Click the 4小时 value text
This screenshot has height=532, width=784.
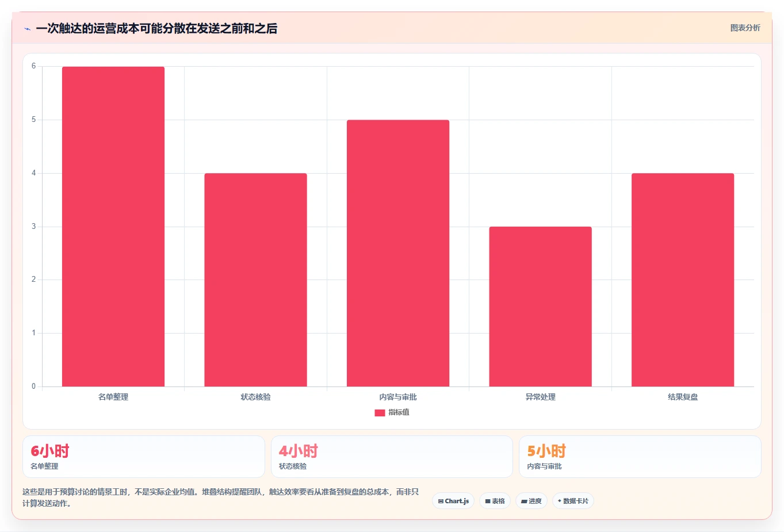(x=299, y=451)
